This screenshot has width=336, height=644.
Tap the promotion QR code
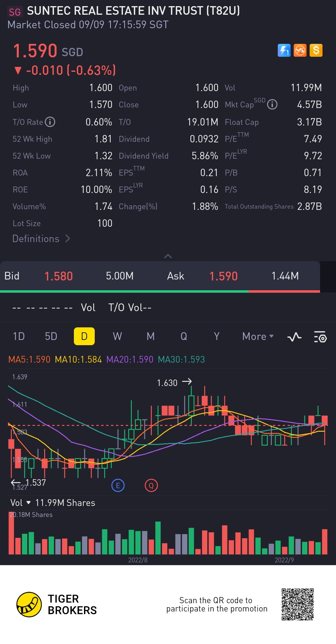pos(298,604)
